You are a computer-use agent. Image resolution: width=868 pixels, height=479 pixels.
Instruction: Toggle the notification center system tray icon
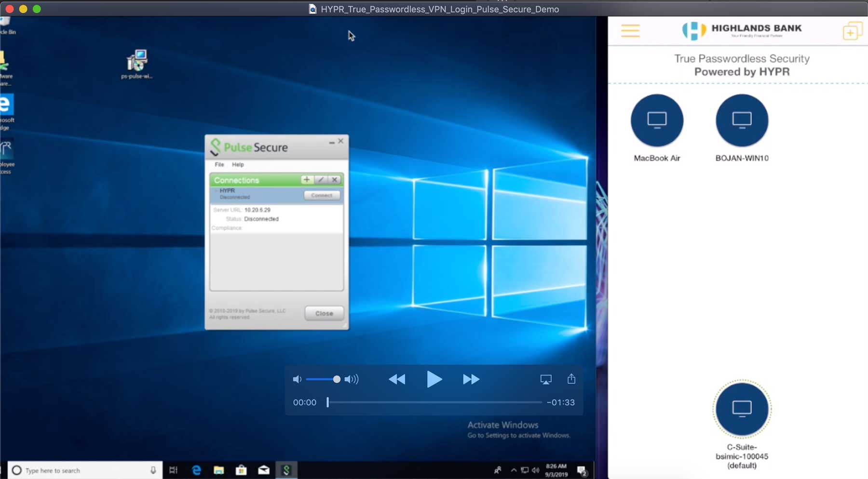point(582,470)
